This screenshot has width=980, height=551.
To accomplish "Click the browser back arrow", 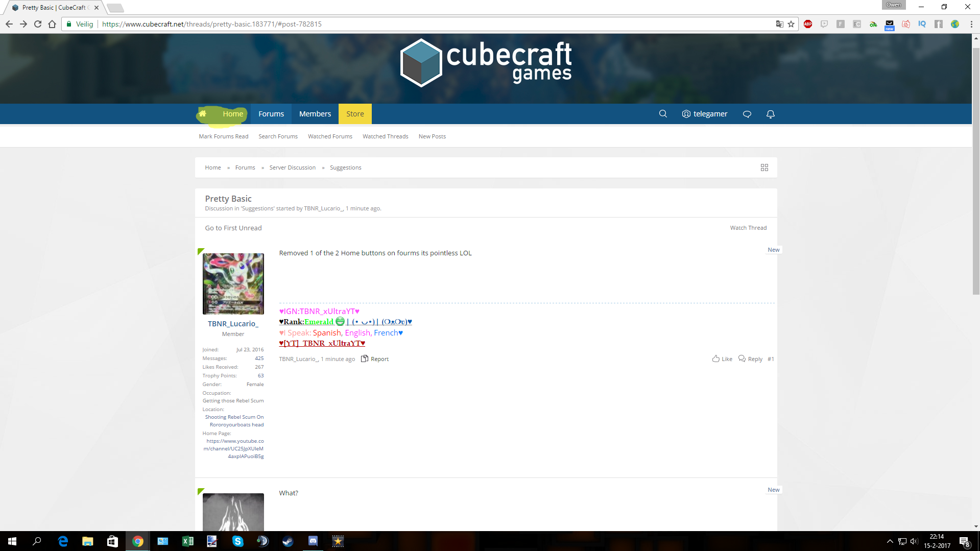I will (x=9, y=24).
